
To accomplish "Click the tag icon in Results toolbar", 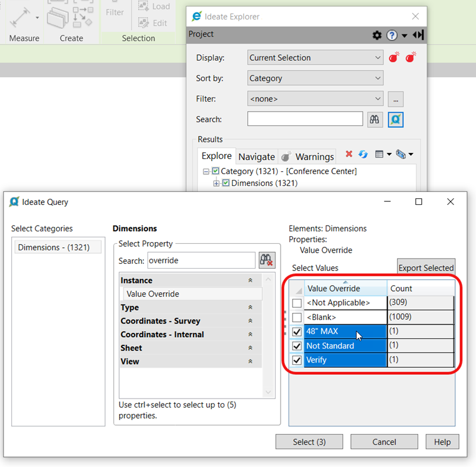I will (x=401, y=154).
